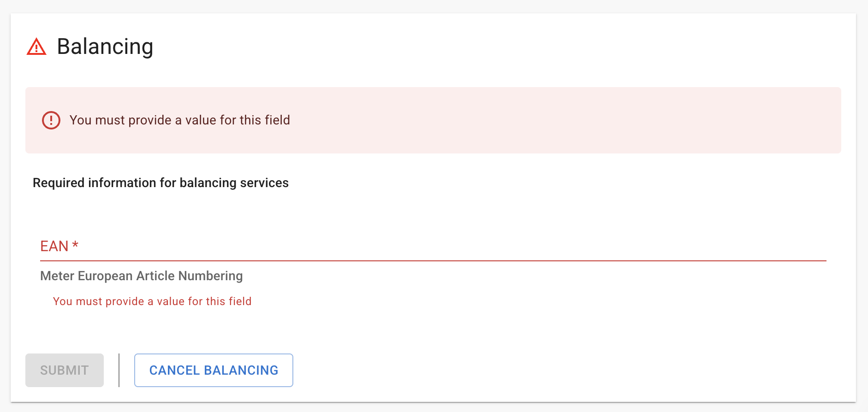Click the CANCEL BALANCING button
The height and width of the screenshot is (412, 868).
click(214, 370)
